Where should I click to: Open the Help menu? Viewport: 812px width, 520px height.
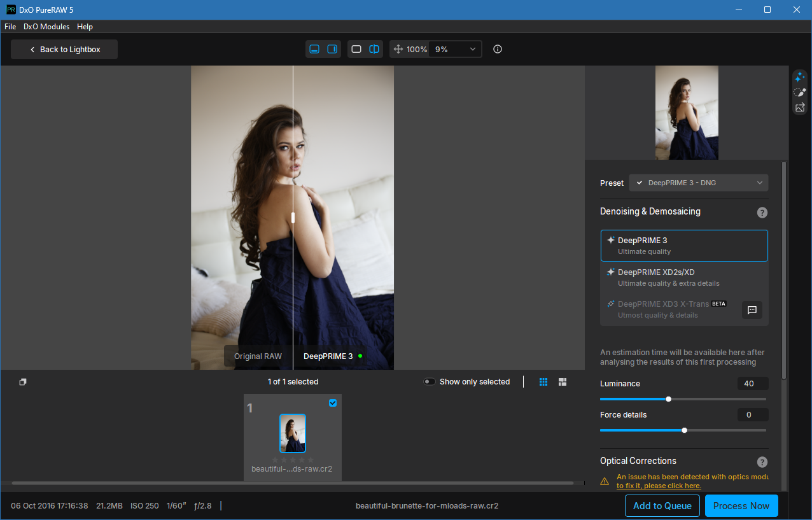[x=85, y=27]
